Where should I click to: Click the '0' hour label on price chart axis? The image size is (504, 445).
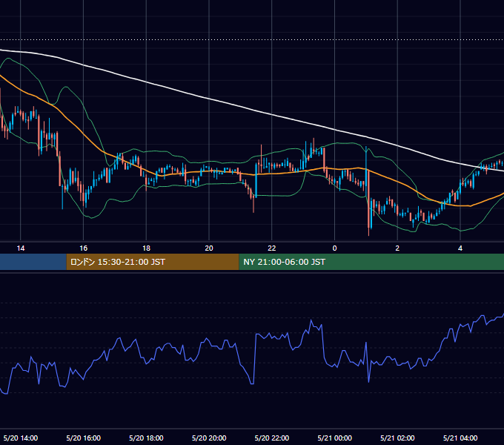pos(334,248)
